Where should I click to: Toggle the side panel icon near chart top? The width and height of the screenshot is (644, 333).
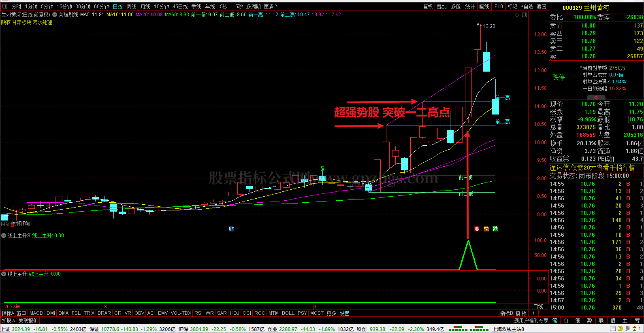pos(525,15)
